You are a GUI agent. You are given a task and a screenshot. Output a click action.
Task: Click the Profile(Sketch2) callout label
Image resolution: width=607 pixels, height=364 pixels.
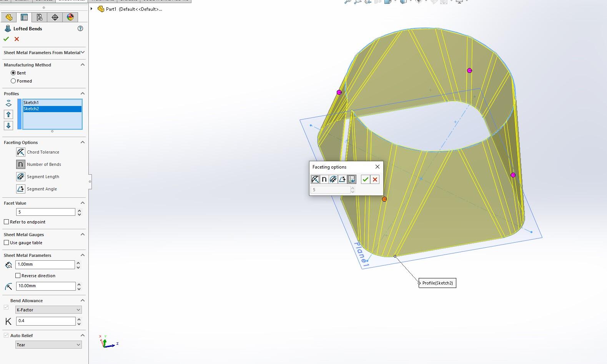click(437, 283)
